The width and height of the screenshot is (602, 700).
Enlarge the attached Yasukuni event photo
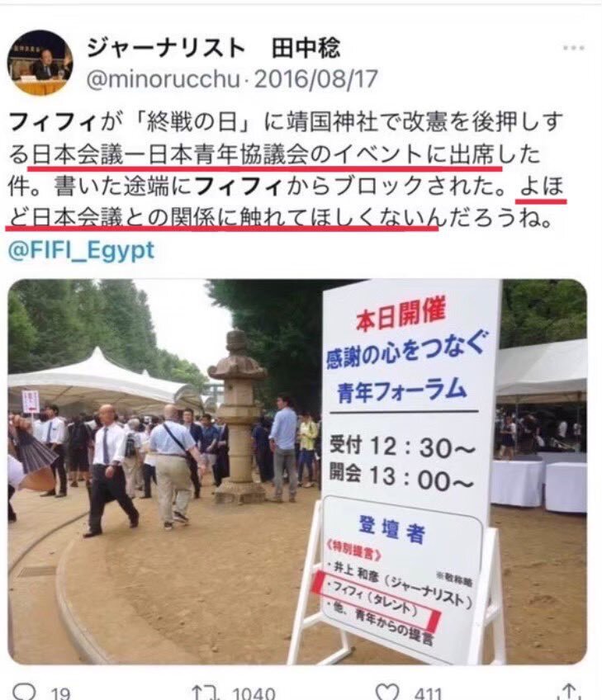[297, 472]
